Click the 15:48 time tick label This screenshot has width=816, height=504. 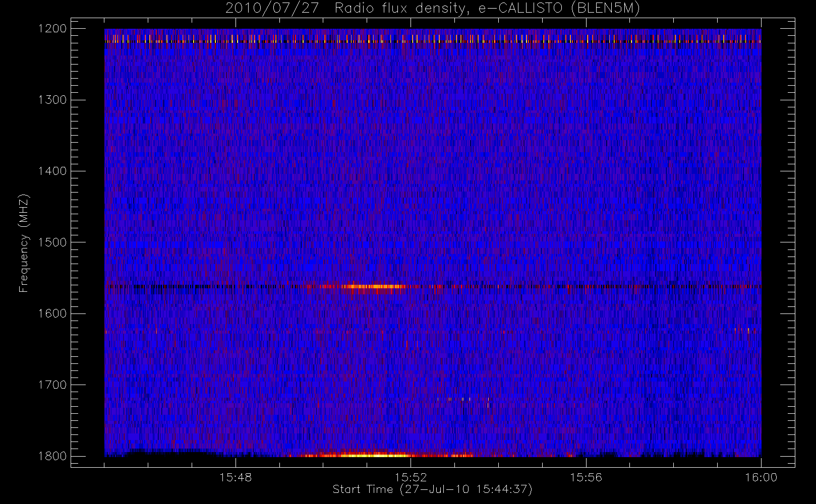[236, 477]
